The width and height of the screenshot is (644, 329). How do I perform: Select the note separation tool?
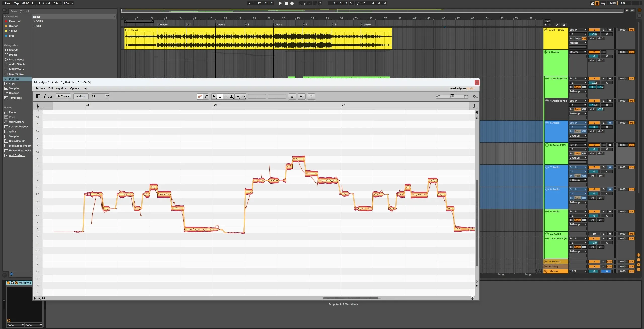pyautogui.click(x=243, y=96)
